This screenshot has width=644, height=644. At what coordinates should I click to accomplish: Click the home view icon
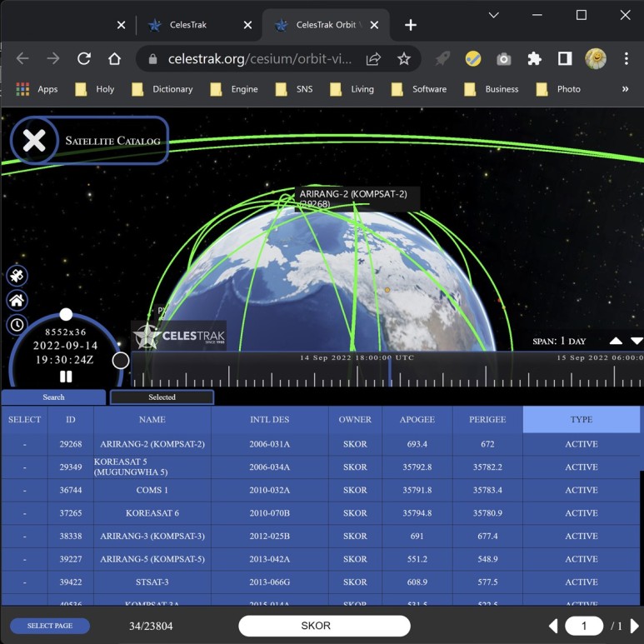[17, 300]
